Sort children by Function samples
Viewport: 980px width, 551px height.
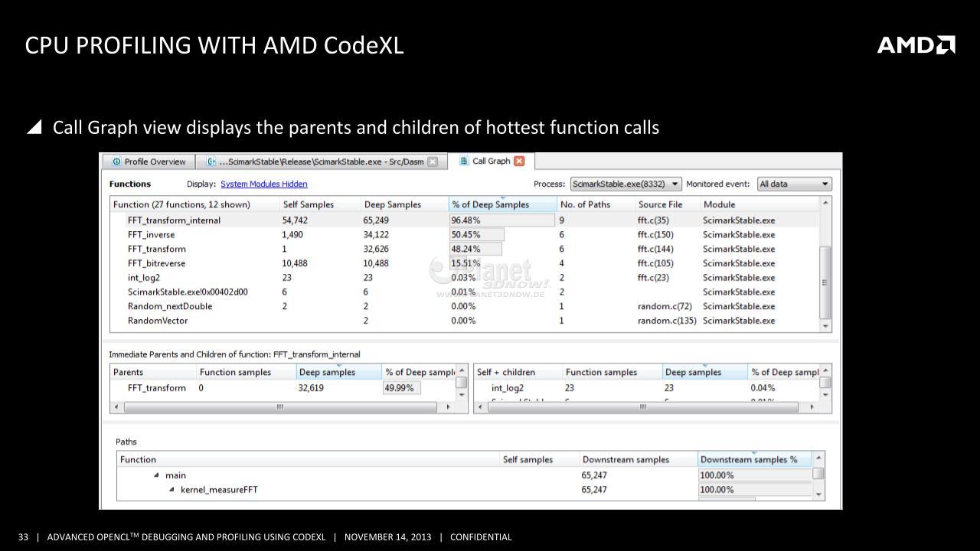612,373
